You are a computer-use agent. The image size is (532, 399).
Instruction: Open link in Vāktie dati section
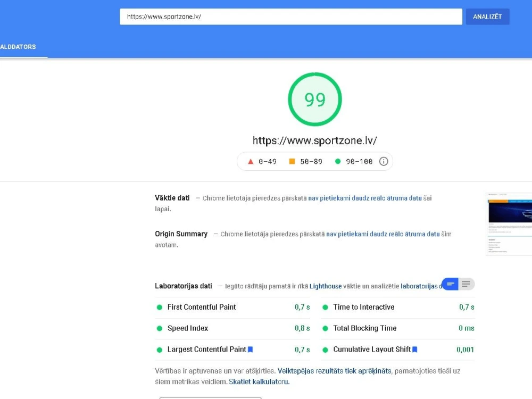365,198
